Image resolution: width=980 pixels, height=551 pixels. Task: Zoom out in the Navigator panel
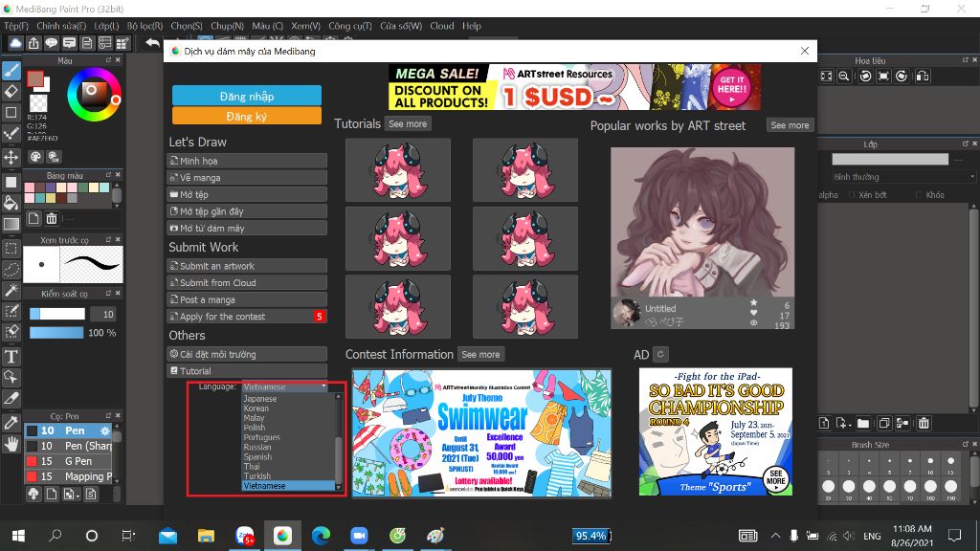pos(844,77)
